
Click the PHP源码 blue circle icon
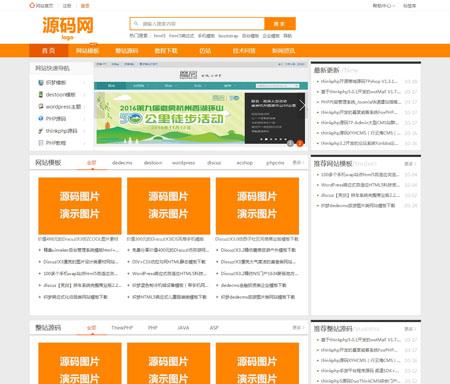coord(41,118)
